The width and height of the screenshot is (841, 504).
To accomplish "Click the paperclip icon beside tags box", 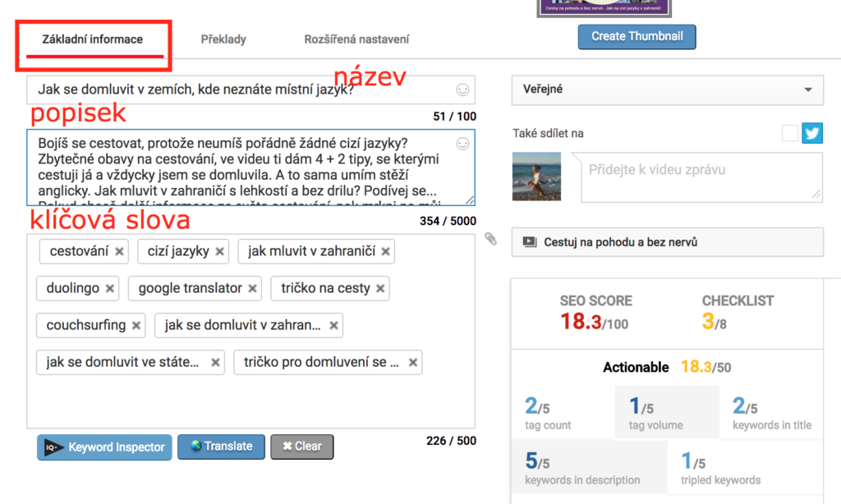I will [x=490, y=239].
